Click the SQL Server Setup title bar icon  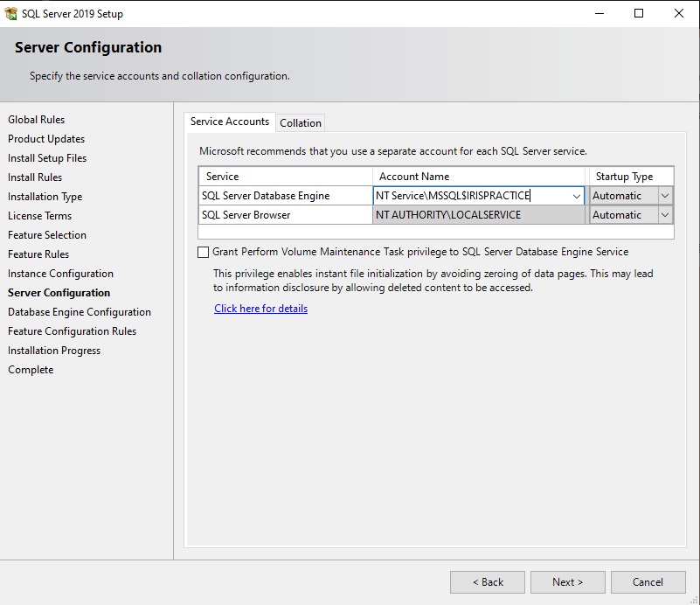pyautogui.click(x=10, y=14)
